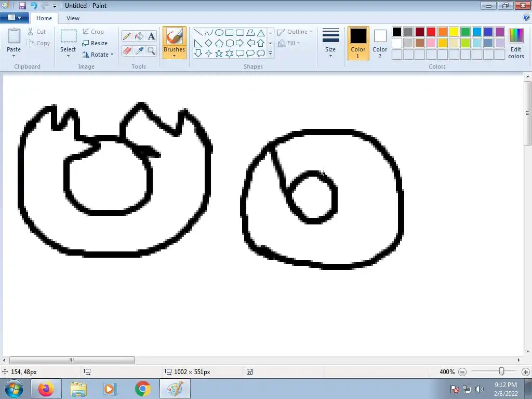Activate Color 2 background selector
This screenshot has width=532, height=399.
click(380, 43)
